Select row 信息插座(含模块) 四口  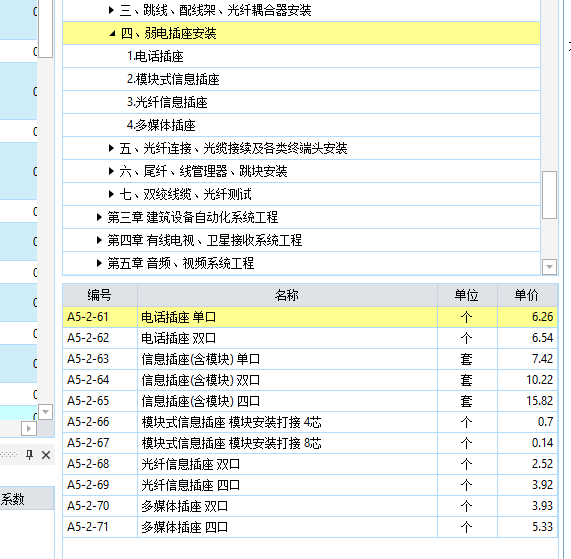pos(310,401)
